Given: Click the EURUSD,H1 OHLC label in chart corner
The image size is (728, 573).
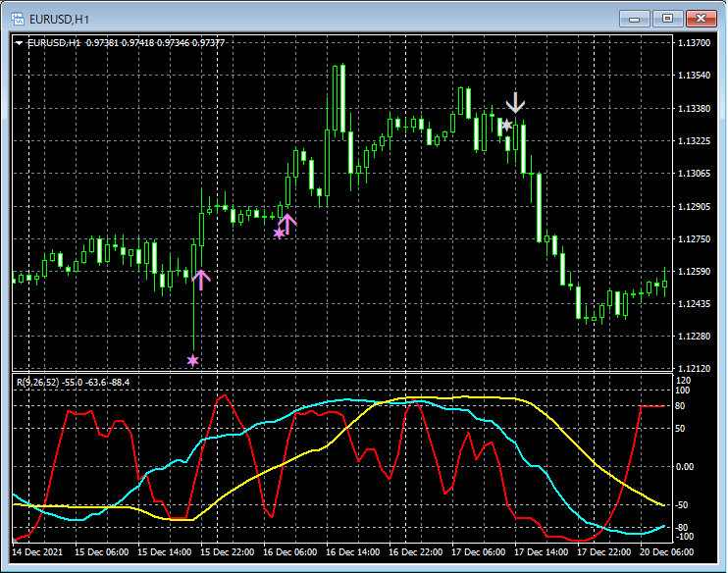Looking at the screenshot, I should pyautogui.click(x=126, y=42).
